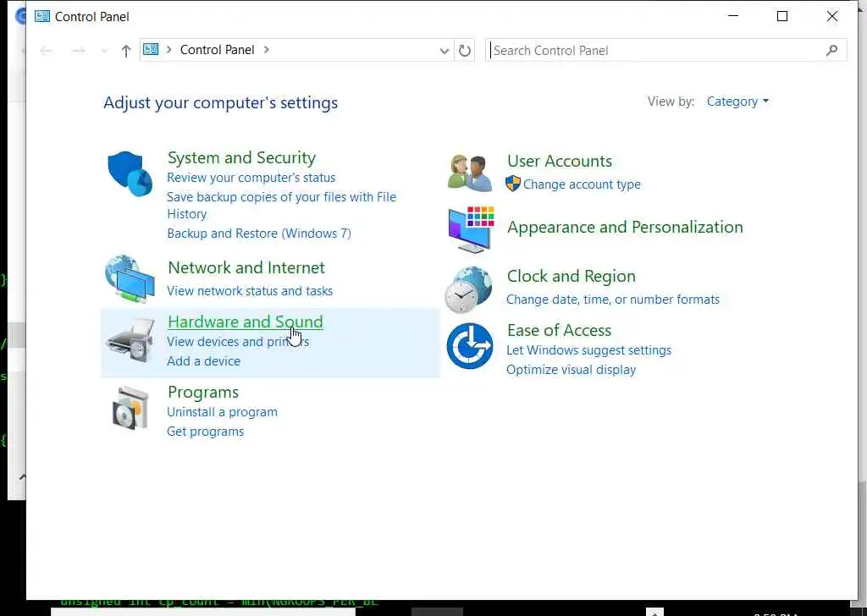Click View devices and printers link
The width and height of the screenshot is (867, 616).
(x=238, y=342)
